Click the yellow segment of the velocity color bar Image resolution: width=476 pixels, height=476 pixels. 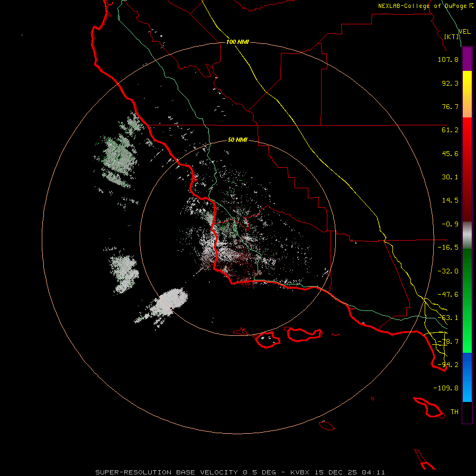467,94
